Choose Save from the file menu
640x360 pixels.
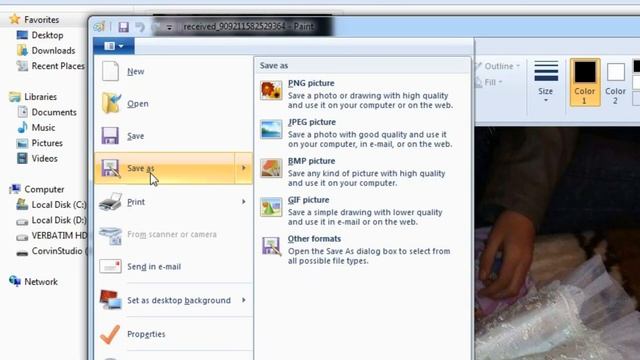(173, 136)
